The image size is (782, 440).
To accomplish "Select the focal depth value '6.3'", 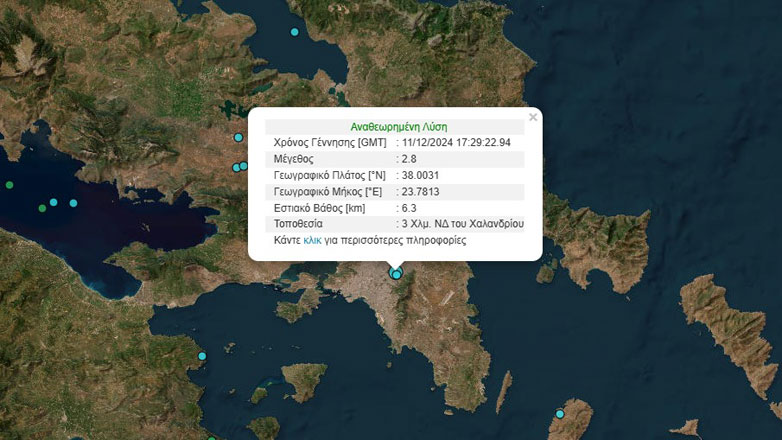I will click(x=409, y=208).
